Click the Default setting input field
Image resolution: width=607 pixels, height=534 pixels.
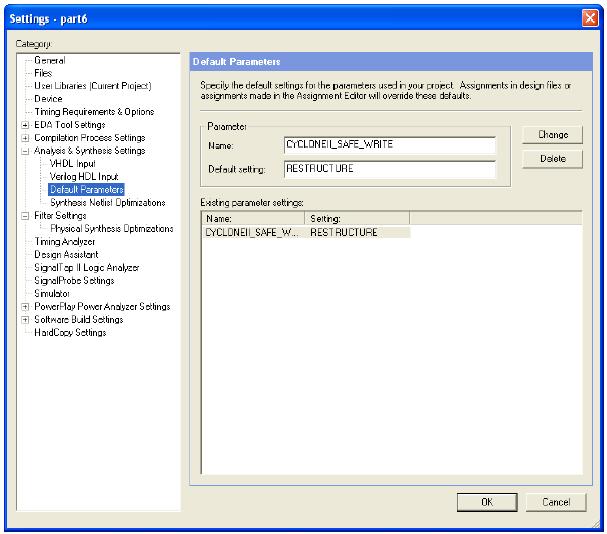[390, 169]
